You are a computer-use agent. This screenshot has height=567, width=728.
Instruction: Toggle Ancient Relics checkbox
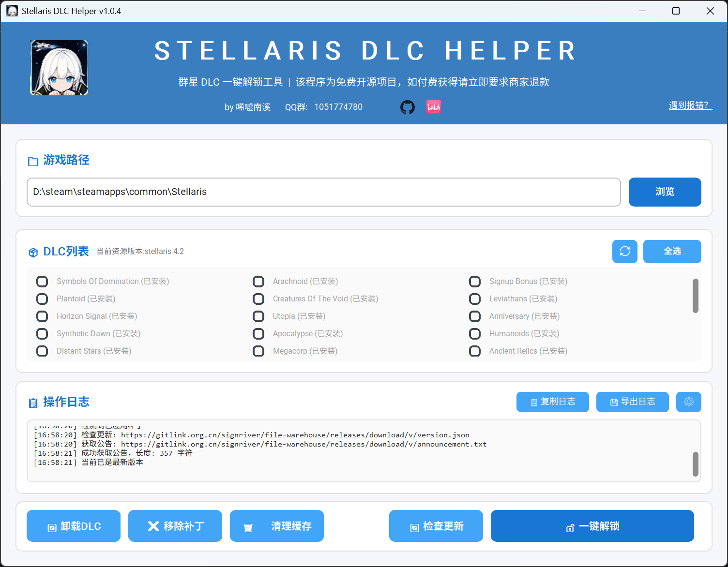(475, 351)
